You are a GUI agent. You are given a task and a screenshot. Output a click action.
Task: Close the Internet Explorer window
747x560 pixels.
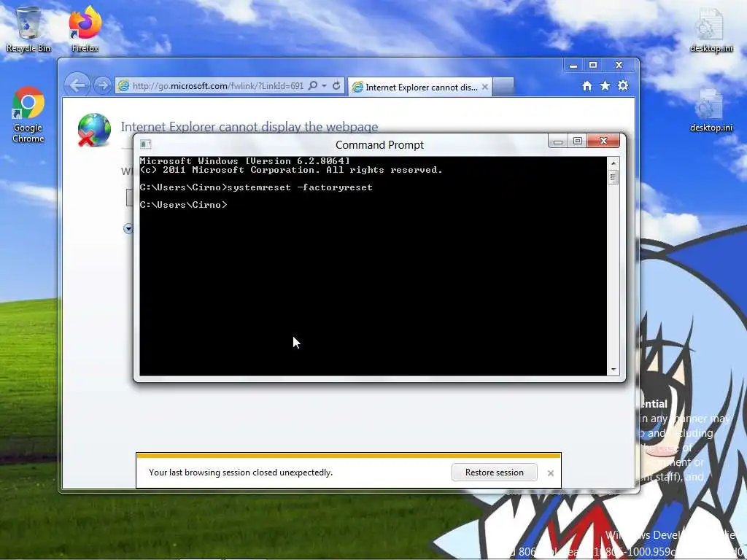pos(619,65)
